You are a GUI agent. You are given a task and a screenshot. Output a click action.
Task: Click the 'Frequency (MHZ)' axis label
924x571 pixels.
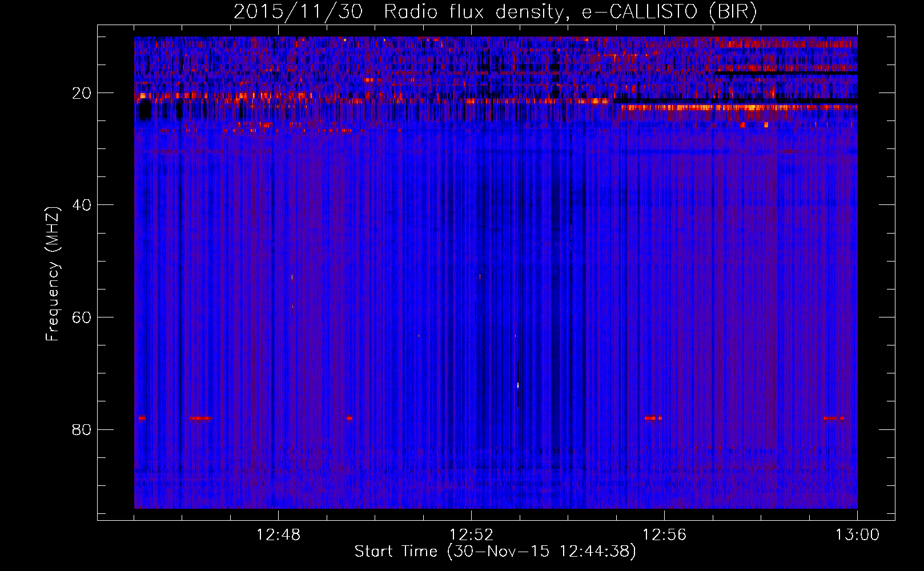53,274
